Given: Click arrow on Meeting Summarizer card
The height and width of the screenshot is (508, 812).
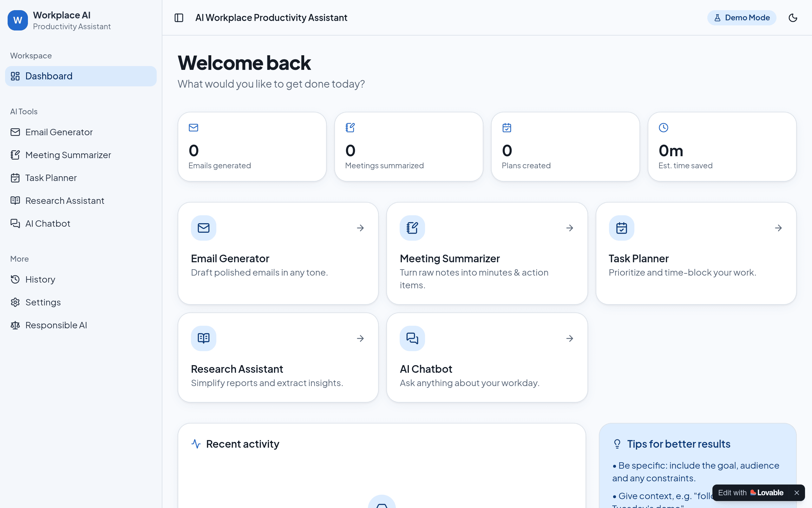Looking at the screenshot, I should (570, 228).
